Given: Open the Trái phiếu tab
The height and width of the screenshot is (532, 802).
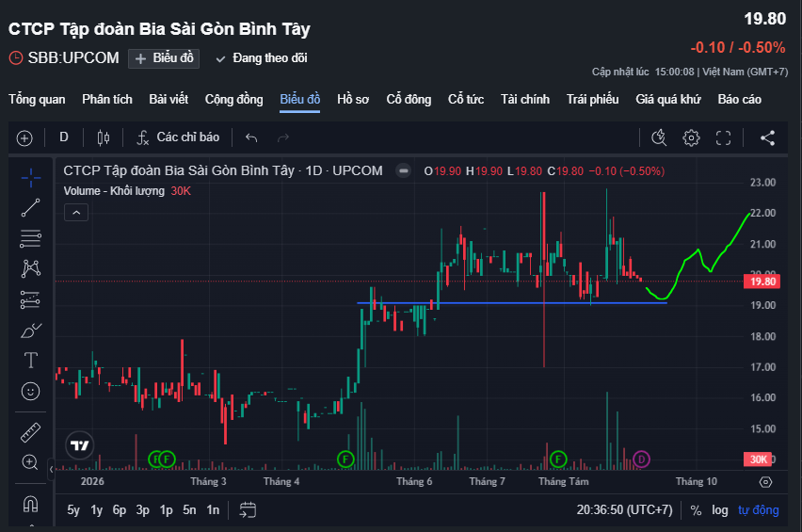Looking at the screenshot, I should 592,99.
